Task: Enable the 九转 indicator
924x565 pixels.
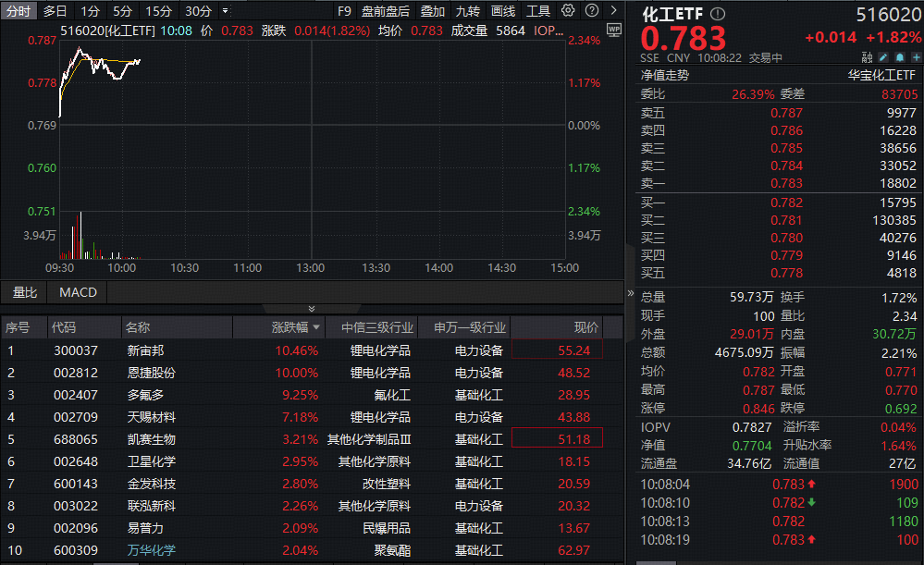Action: click(466, 10)
